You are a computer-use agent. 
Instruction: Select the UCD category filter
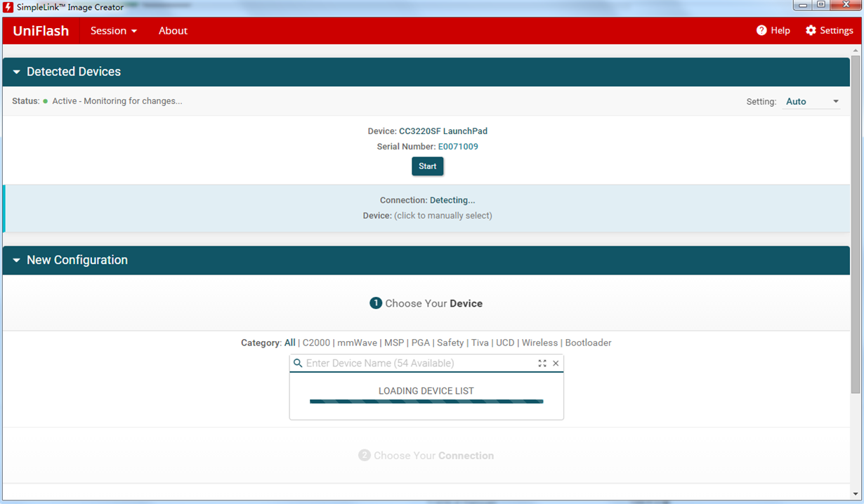pos(505,343)
